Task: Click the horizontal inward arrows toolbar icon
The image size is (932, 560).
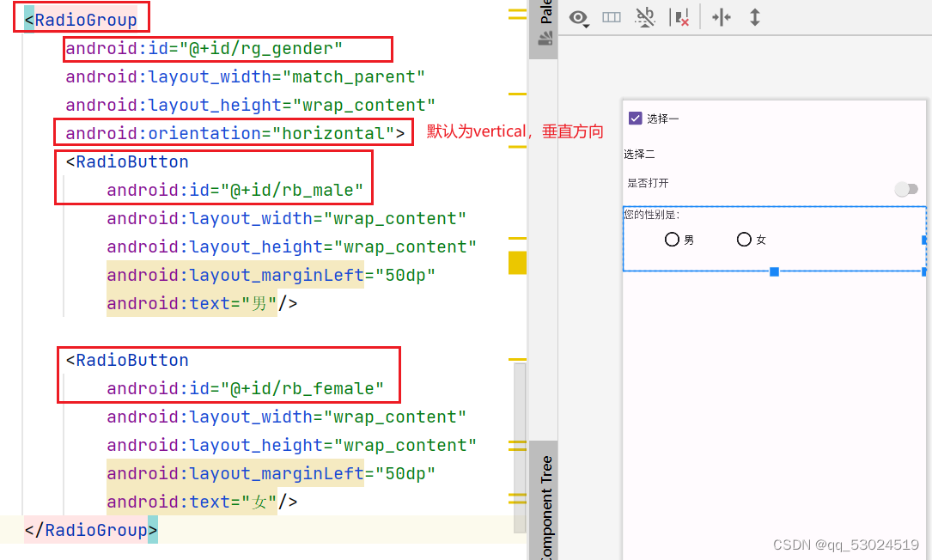Action: click(721, 17)
